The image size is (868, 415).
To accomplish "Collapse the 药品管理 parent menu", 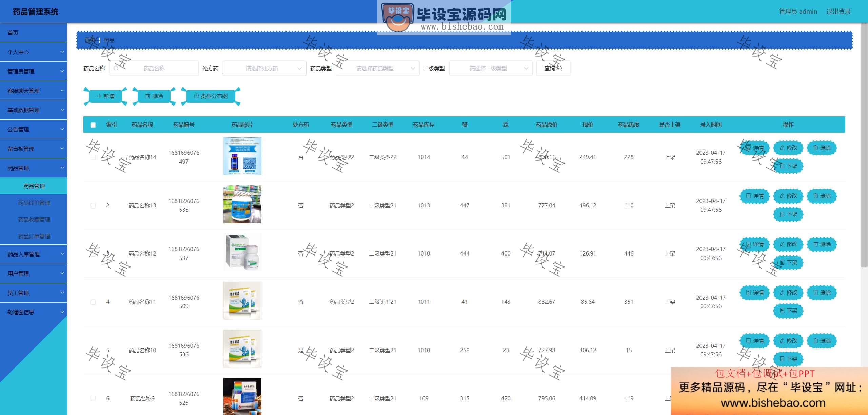I will (34, 168).
